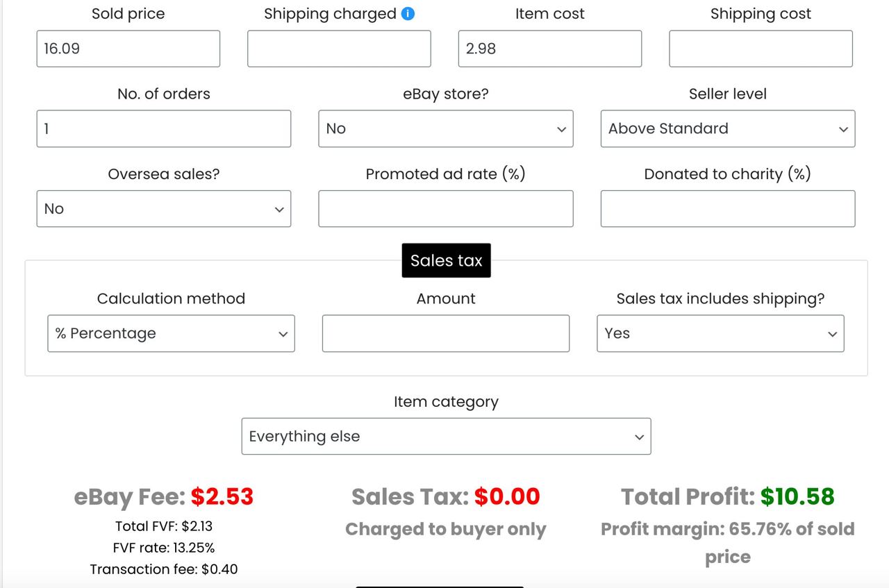Open the eBay store dropdown
The width and height of the screenshot is (889, 588).
(x=446, y=128)
